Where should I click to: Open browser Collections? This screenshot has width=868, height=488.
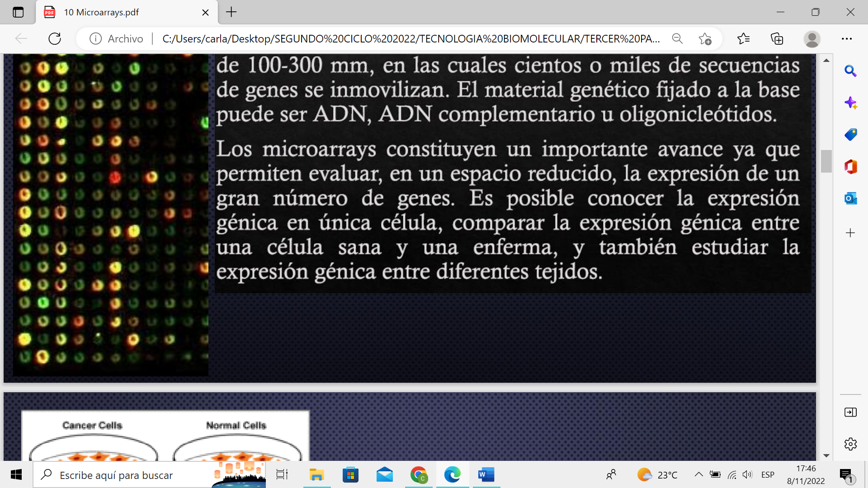pyautogui.click(x=777, y=39)
